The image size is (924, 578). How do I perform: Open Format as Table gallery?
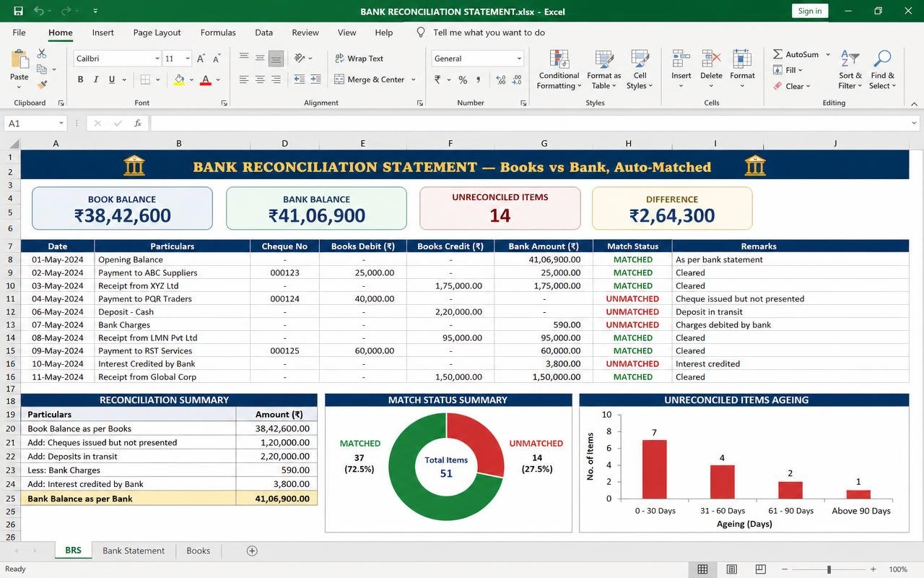click(603, 69)
